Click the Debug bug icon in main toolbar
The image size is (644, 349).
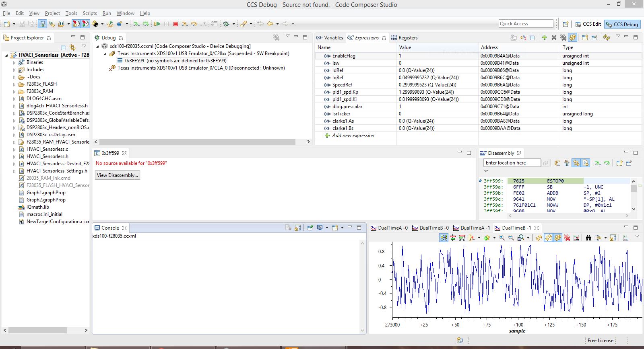[x=227, y=24]
